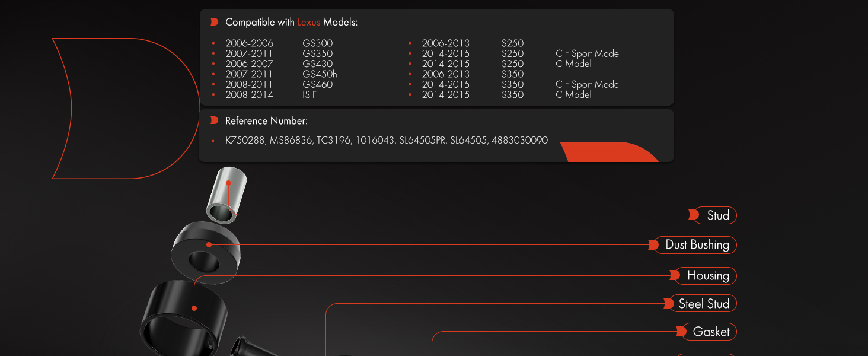Click the red flag icon on Steel Stud label

coord(668,304)
